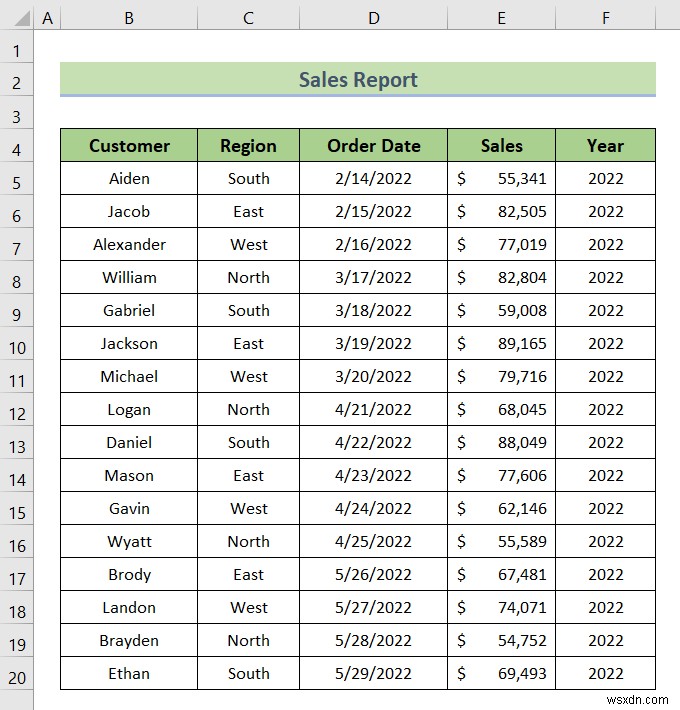680x710 pixels.
Task: Select column D header
Action: point(373,18)
